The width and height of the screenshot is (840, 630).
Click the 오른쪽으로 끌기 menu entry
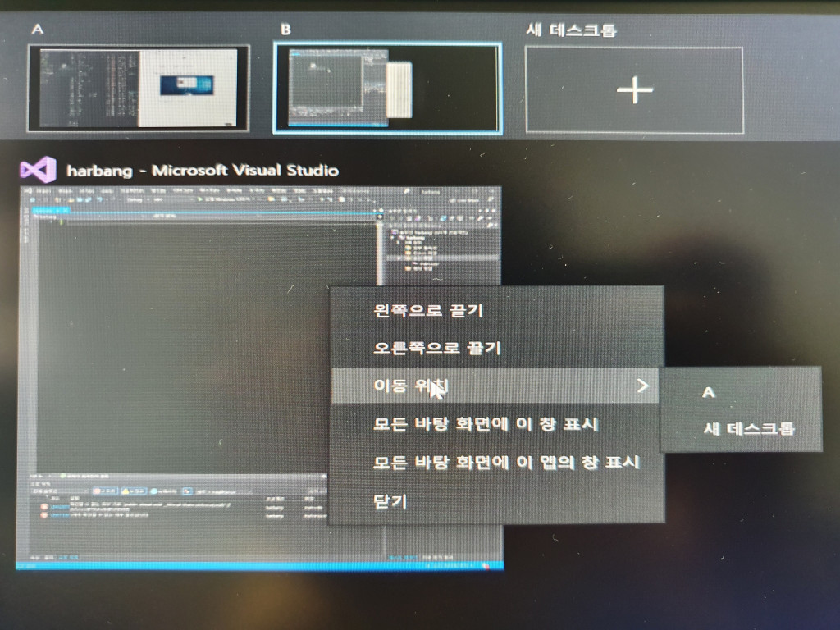496,348
